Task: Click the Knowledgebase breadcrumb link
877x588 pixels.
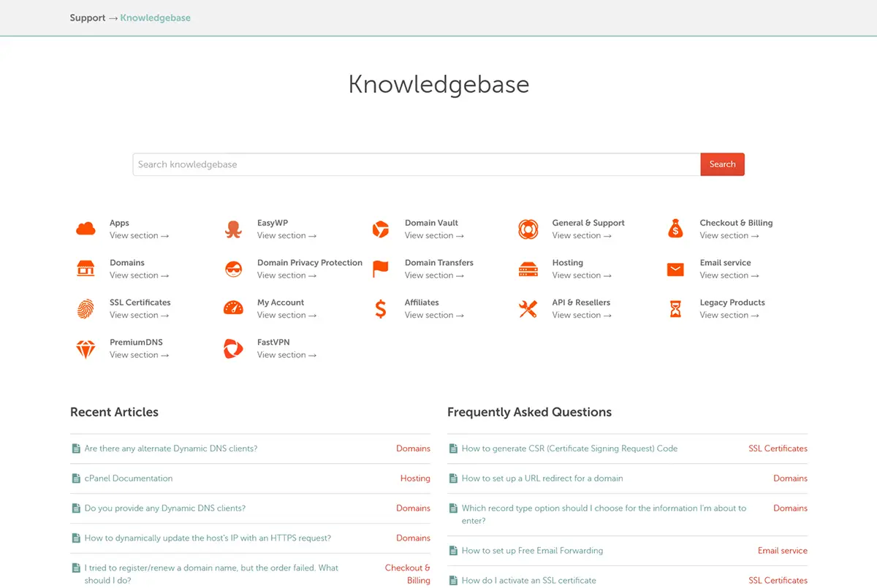Action: pyautogui.click(x=155, y=18)
